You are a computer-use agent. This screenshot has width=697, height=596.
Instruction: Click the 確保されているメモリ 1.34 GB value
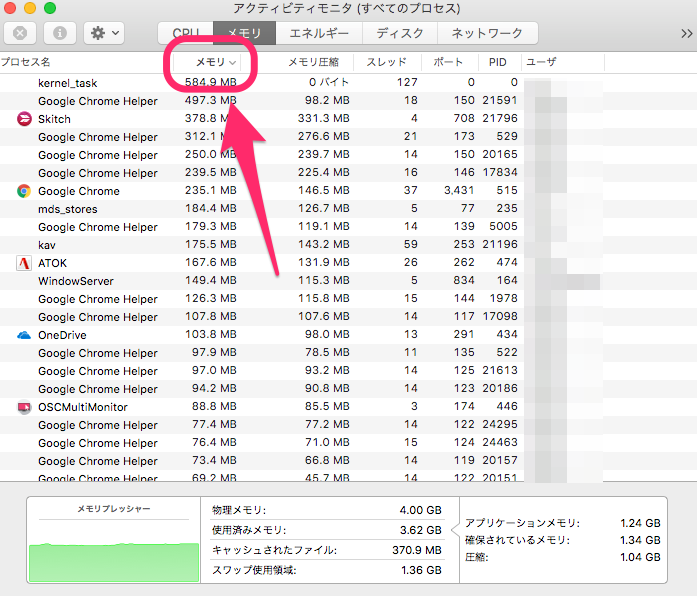[641, 540]
